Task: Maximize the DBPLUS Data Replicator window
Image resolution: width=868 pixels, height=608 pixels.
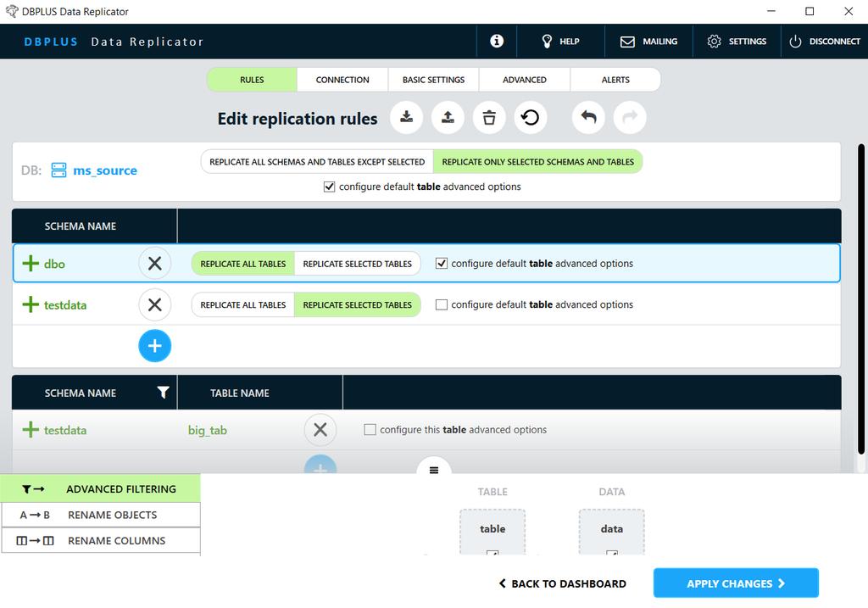Action: pos(810,11)
